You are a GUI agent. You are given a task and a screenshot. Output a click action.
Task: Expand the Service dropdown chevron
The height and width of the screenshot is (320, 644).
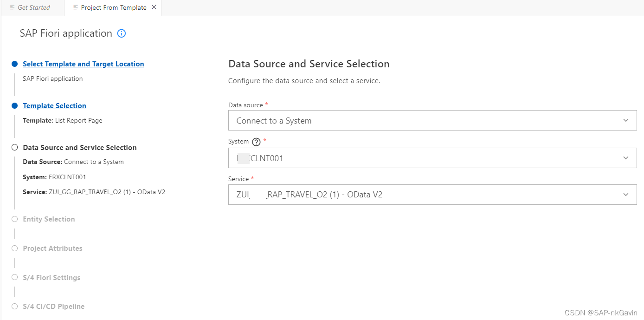pyautogui.click(x=626, y=195)
